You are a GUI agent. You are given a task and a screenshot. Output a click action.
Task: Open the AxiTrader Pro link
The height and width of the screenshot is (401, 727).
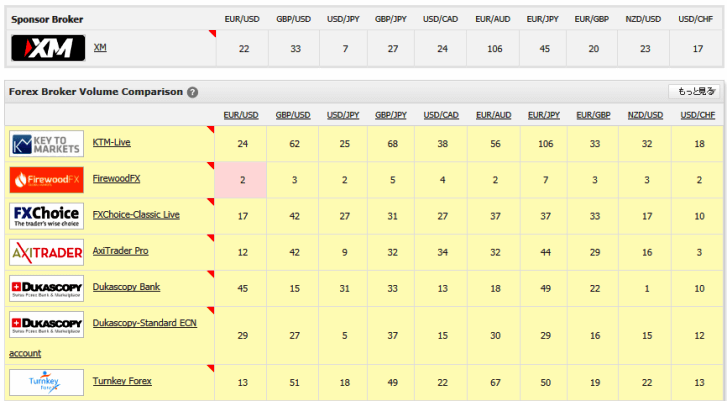(120, 251)
